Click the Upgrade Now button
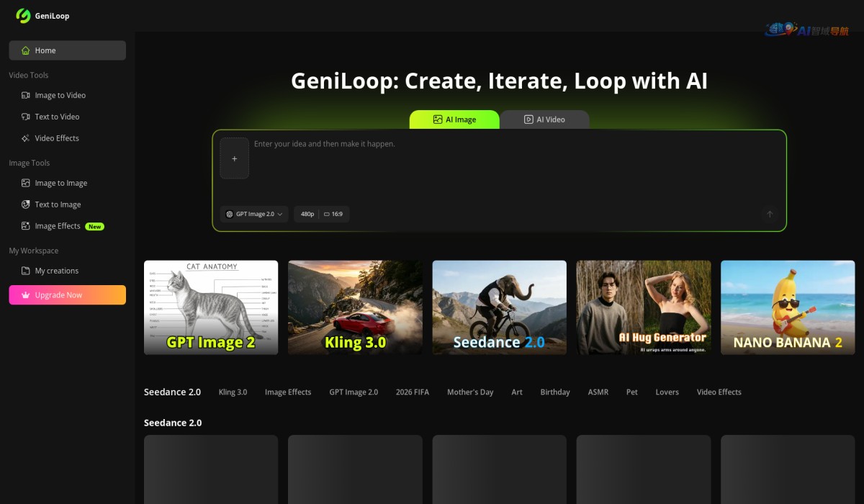This screenshot has width=864, height=504. click(x=67, y=295)
